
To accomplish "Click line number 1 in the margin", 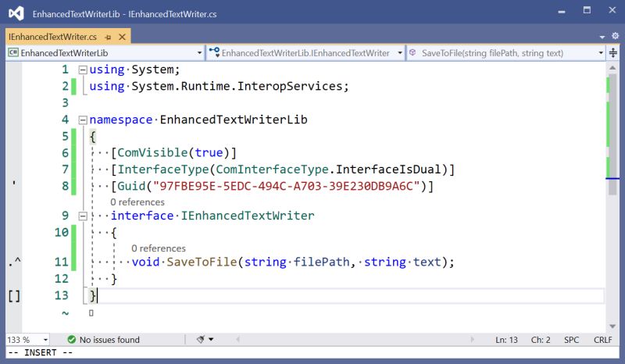I will (x=66, y=70).
